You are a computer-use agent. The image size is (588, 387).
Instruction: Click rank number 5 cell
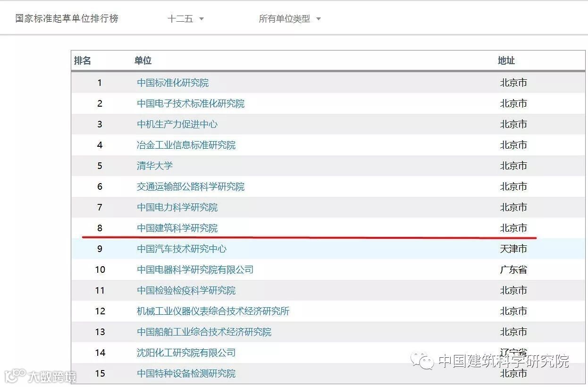[x=100, y=166]
